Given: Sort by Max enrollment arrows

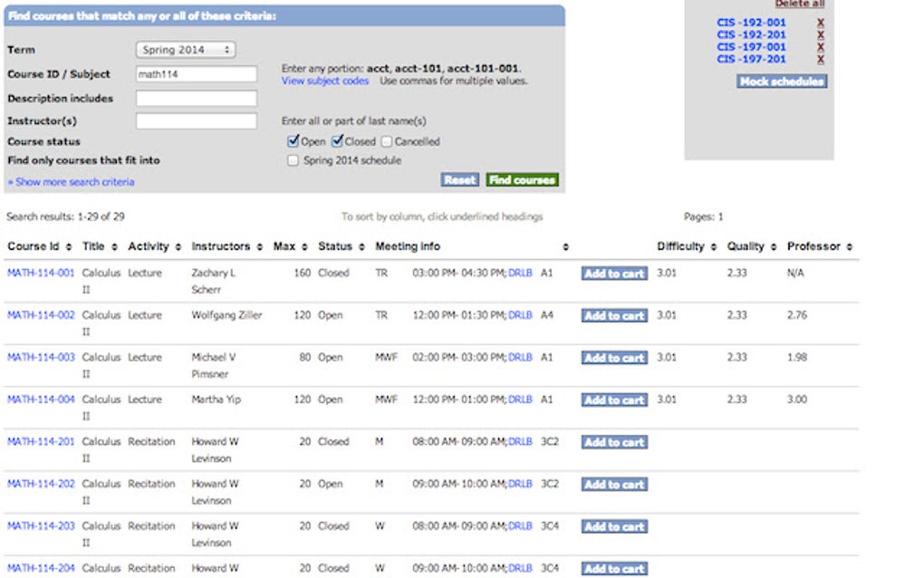Looking at the screenshot, I should coord(304,246).
